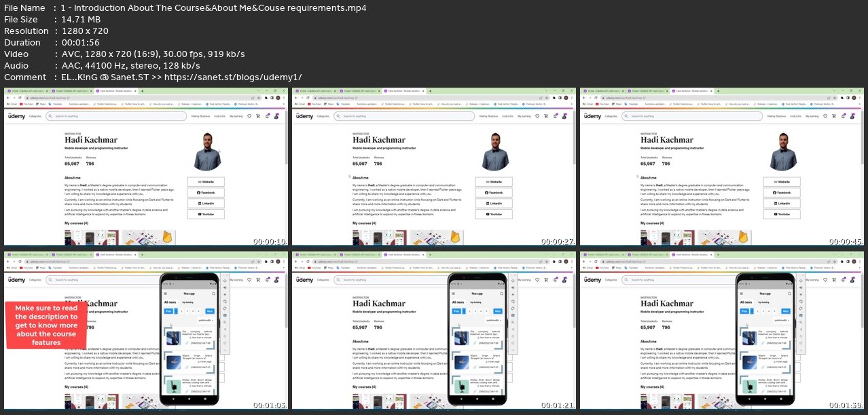This screenshot has width=868, height=415.
Task: Open the app hamburger menu in the 00:01:39 frame
Action: [x=741, y=293]
